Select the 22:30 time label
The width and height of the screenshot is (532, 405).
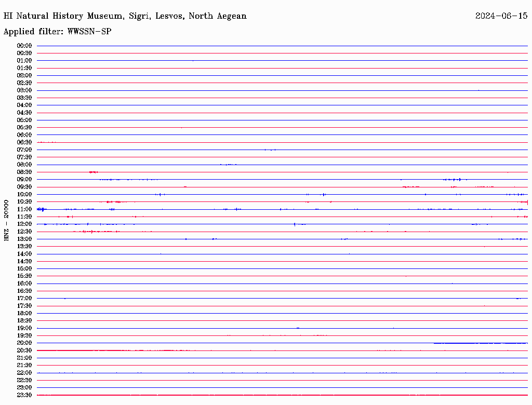coord(24,380)
